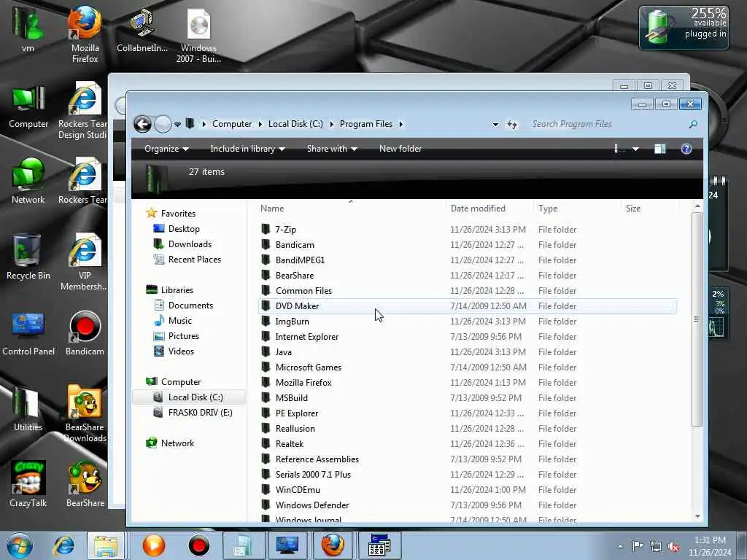This screenshot has width=747, height=560.
Task: Select Desktop under Favorites
Action: tap(184, 228)
